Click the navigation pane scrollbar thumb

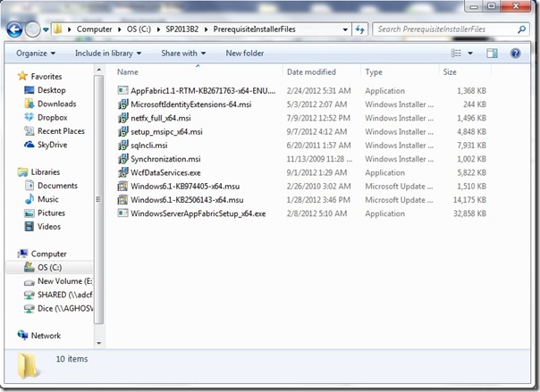pyautogui.click(x=99, y=199)
